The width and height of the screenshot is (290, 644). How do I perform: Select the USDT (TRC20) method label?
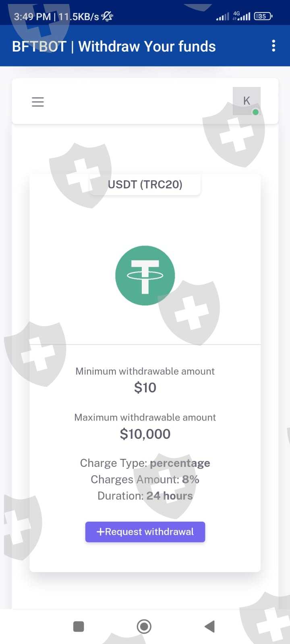click(145, 185)
